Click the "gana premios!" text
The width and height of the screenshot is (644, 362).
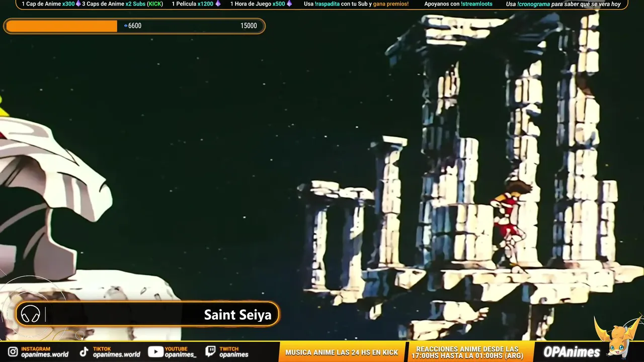[x=391, y=4]
